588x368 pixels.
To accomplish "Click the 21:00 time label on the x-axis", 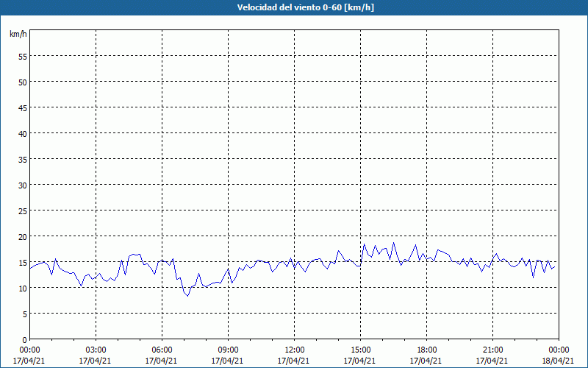I will pyautogui.click(x=492, y=350).
